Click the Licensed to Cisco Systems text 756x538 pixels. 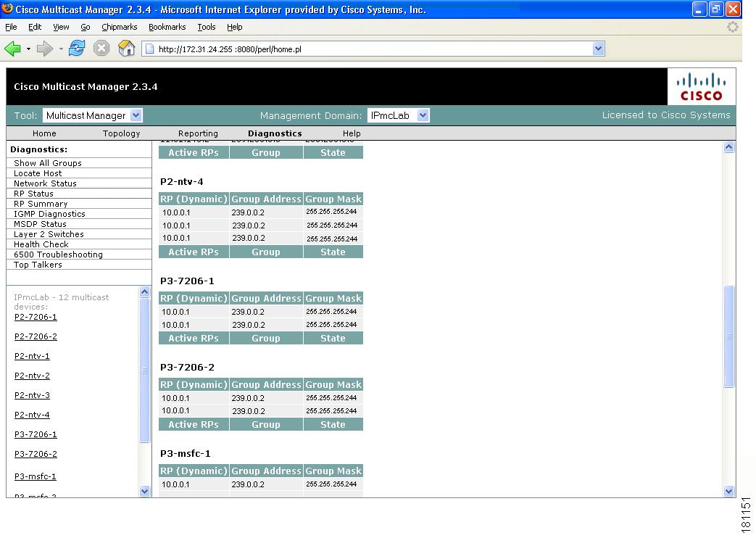pos(666,115)
